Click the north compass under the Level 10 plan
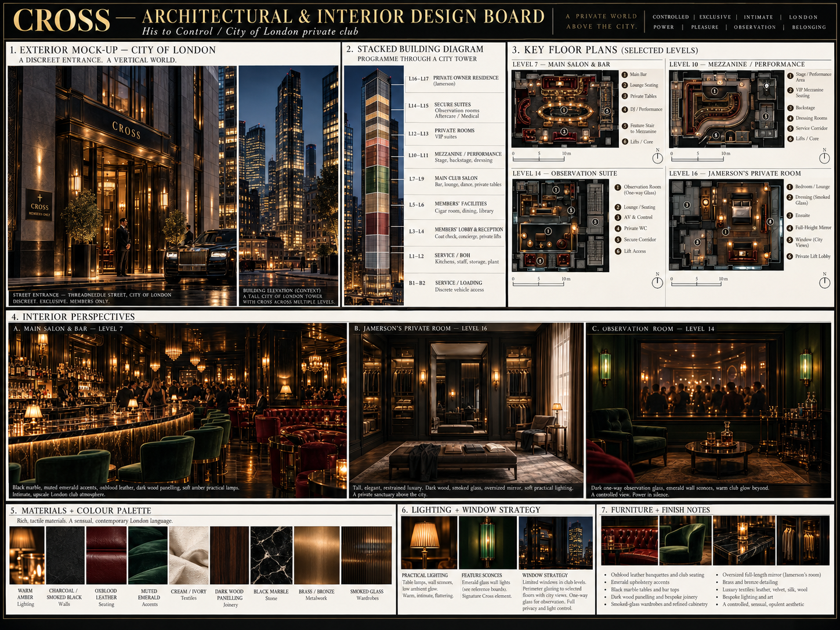This screenshot has height=630, width=840. (824, 157)
